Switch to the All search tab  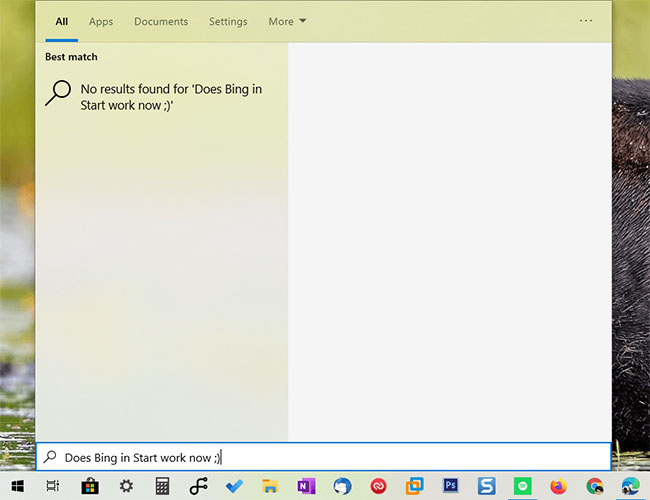62,22
